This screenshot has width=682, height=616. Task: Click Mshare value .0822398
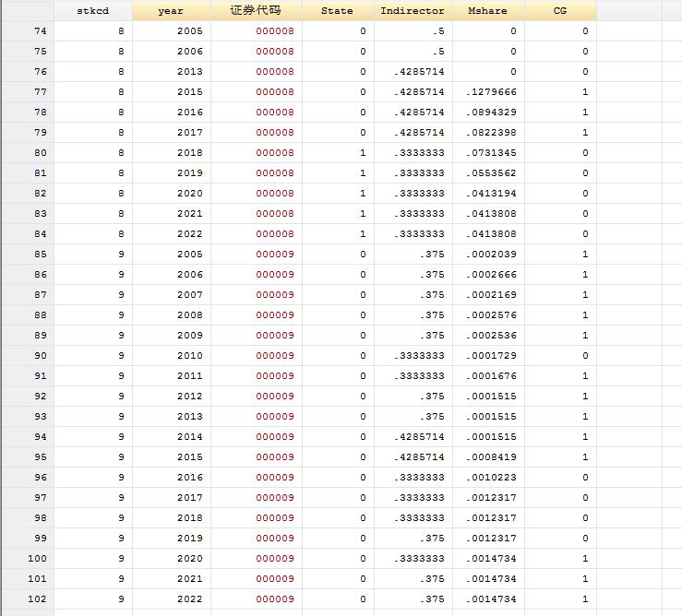click(488, 132)
